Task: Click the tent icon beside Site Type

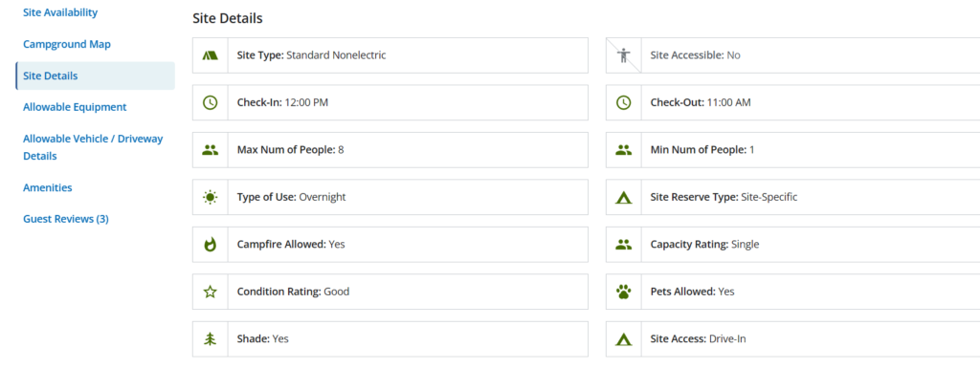Action: pyautogui.click(x=211, y=55)
